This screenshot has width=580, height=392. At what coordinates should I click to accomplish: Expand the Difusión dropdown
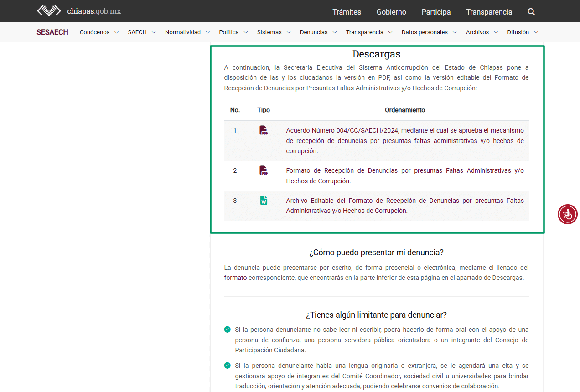click(523, 32)
